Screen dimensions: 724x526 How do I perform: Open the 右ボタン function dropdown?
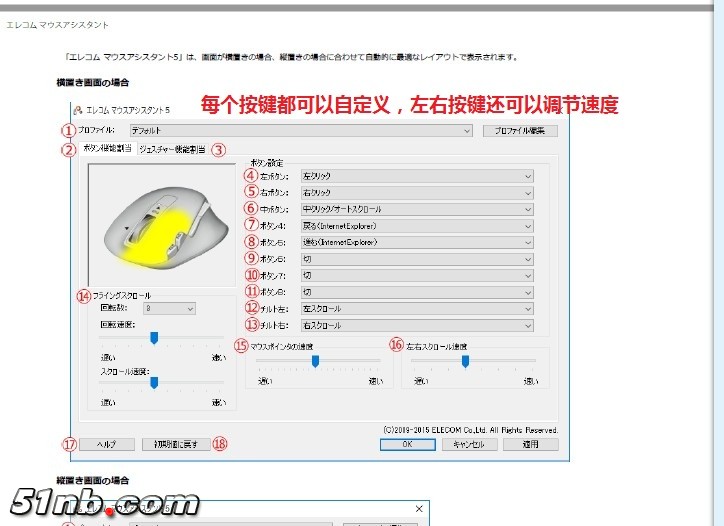[417, 193]
